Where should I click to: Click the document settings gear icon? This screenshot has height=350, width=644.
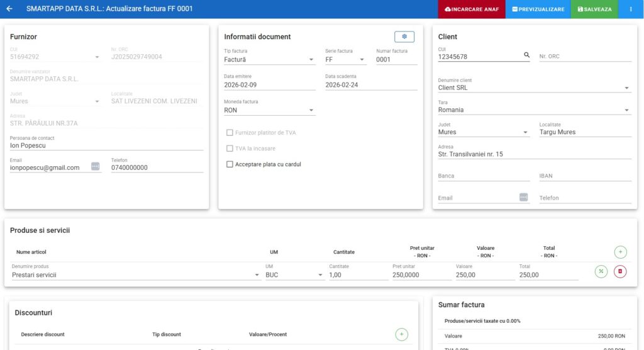click(x=404, y=37)
